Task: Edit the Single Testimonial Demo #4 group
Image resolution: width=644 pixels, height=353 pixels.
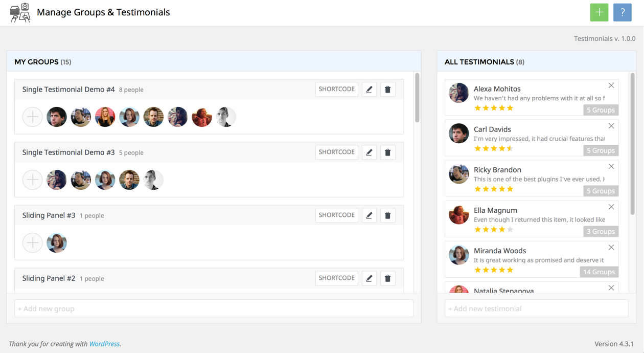Action: [x=369, y=90]
